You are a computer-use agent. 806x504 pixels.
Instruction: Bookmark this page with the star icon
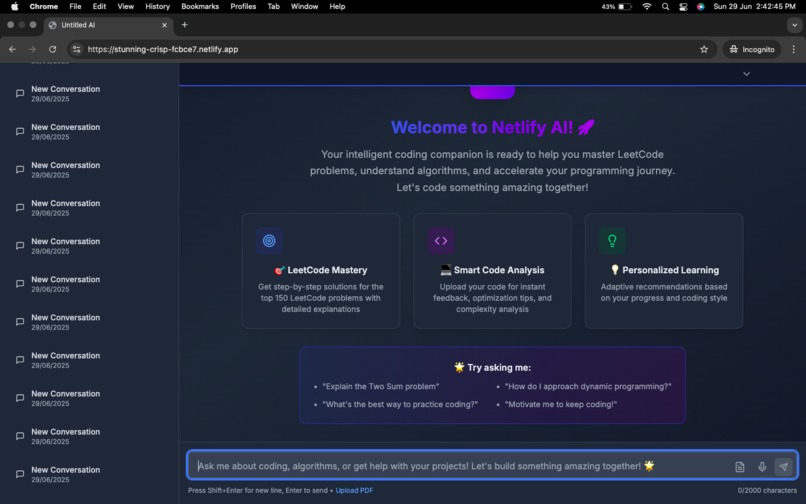(704, 49)
